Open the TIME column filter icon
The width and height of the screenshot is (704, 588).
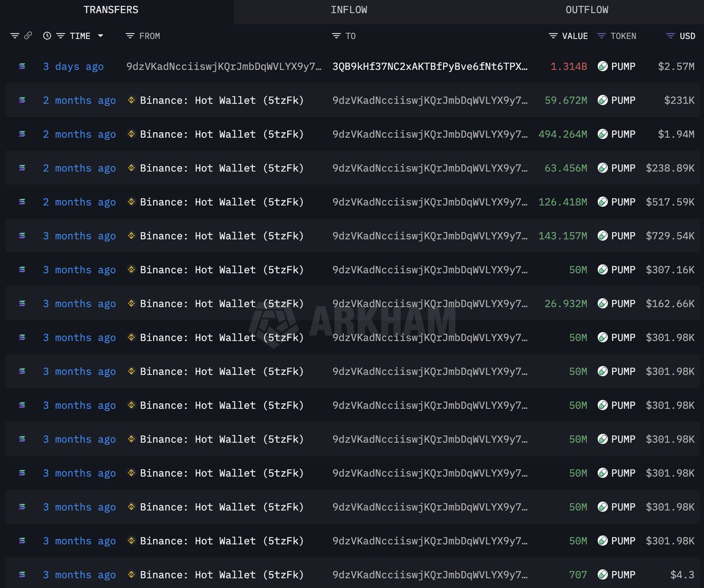(60, 36)
